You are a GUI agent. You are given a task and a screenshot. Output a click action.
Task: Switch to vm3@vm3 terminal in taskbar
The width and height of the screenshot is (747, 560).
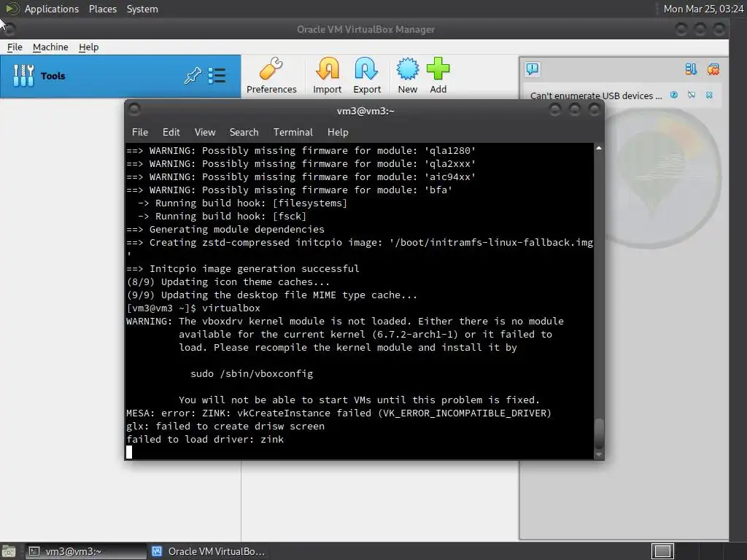click(x=86, y=551)
